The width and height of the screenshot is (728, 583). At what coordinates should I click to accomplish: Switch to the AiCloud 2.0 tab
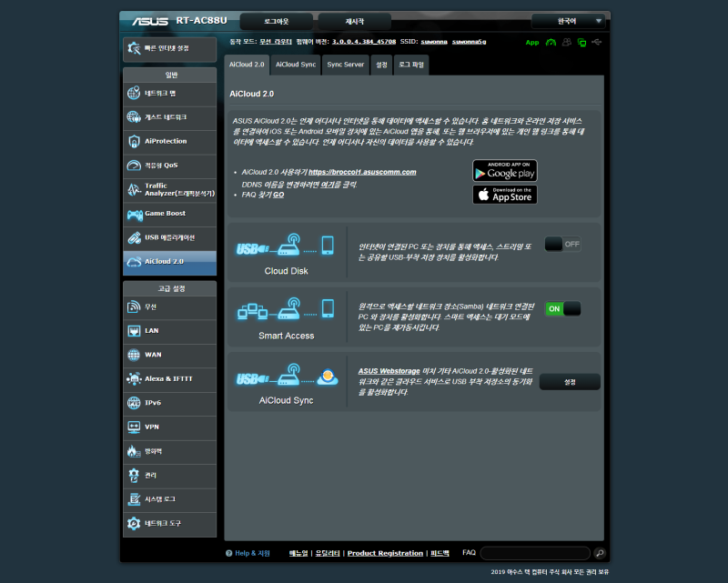click(x=247, y=65)
